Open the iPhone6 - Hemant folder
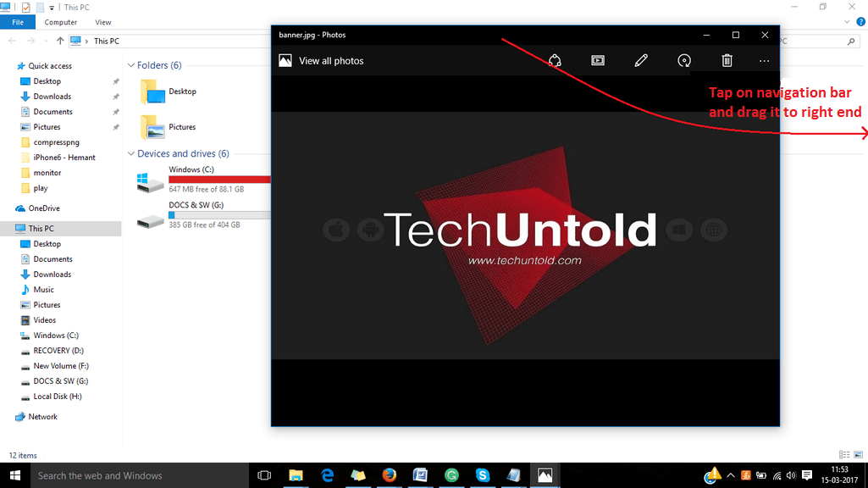Viewport: 868px width, 488px height. click(x=58, y=158)
